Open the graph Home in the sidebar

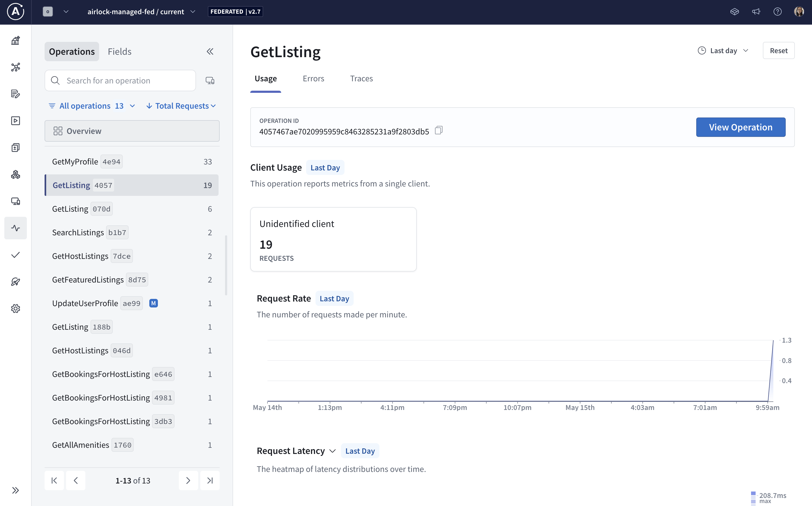point(15,40)
